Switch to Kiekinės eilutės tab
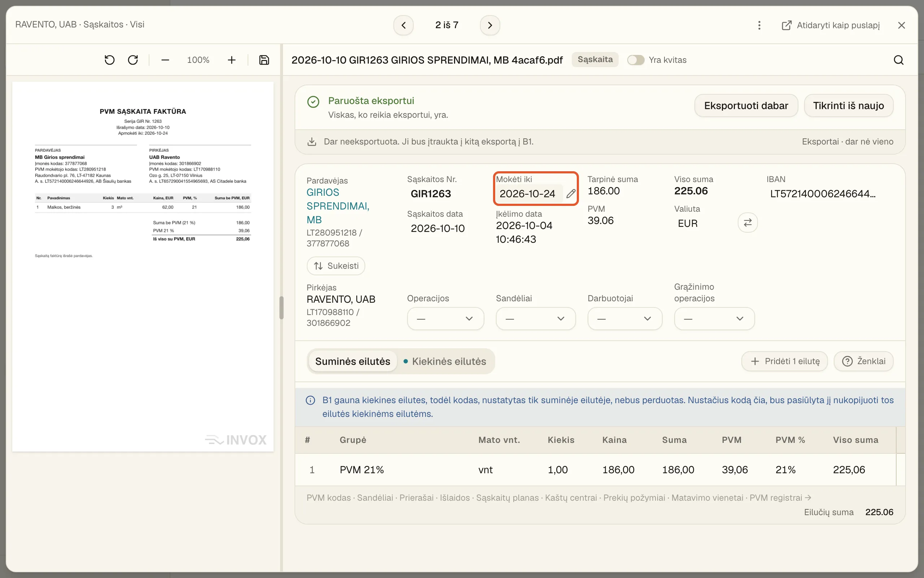Viewport: 924px width, 578px height. pyautogui.click(x=445, y=361)
